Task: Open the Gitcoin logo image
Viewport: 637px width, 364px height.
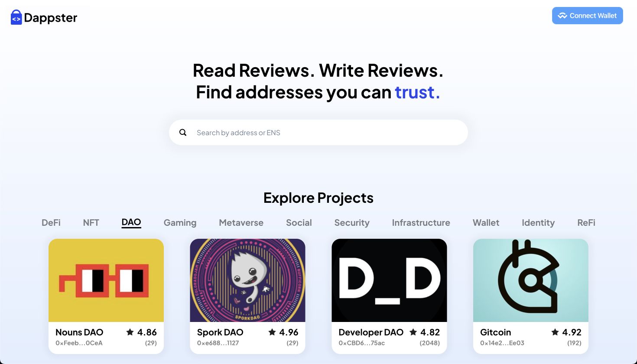Action: [531, 280]
